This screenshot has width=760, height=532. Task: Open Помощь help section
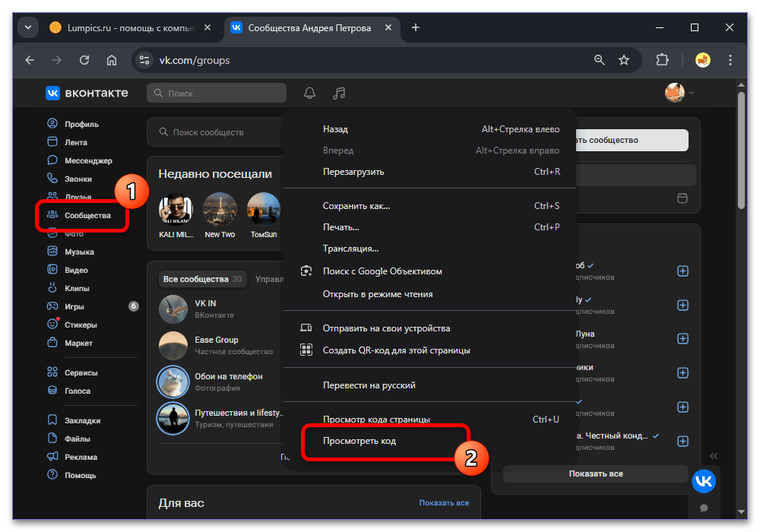click(x=71, y=475)
